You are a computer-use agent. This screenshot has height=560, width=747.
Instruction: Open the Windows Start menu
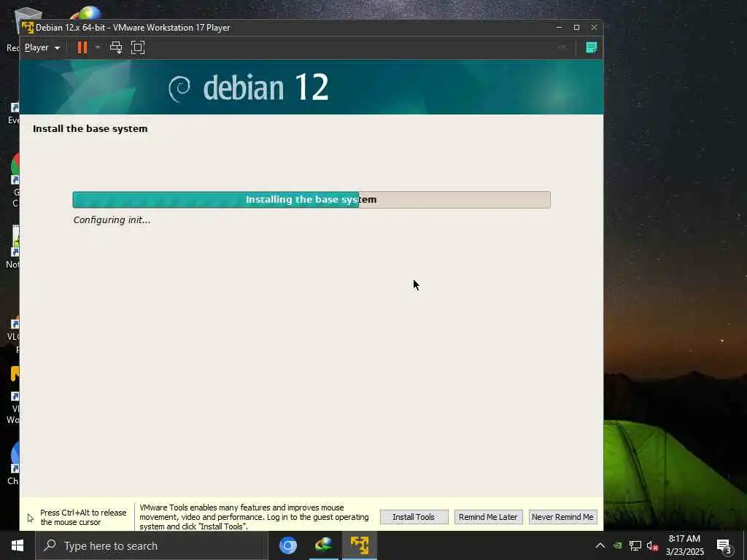pyautogui.click(x=18, y=545)
